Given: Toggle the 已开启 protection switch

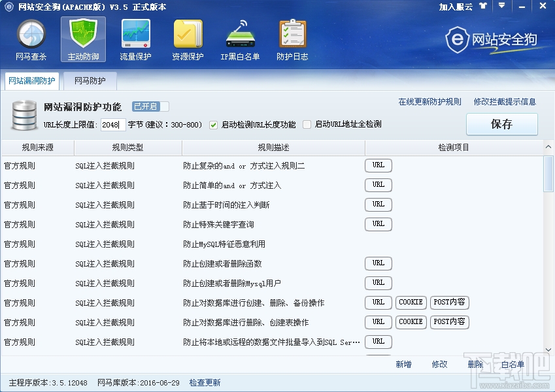Looking at the screenshot, I should (x=150, y=106).
